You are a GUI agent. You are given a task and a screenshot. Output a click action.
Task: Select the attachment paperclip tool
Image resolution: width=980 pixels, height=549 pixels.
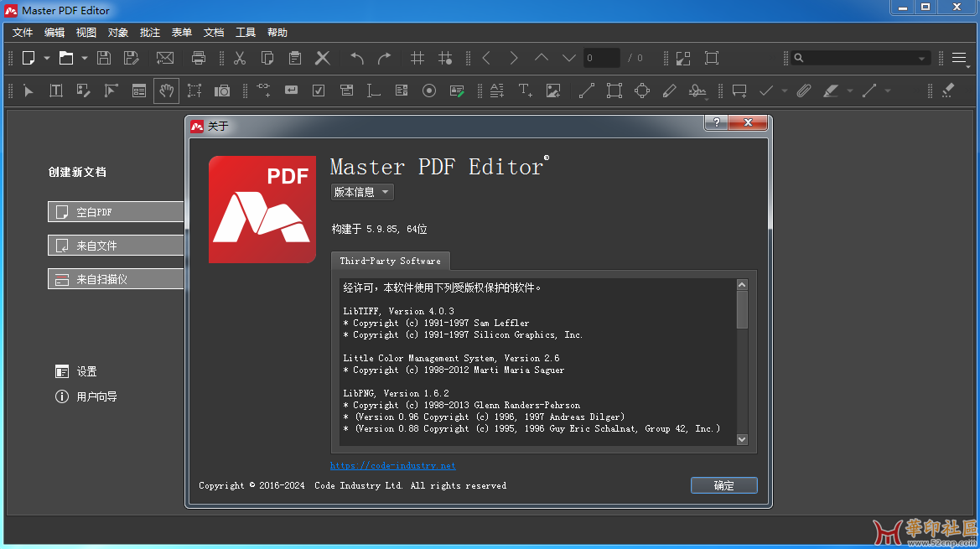[804, 91]
